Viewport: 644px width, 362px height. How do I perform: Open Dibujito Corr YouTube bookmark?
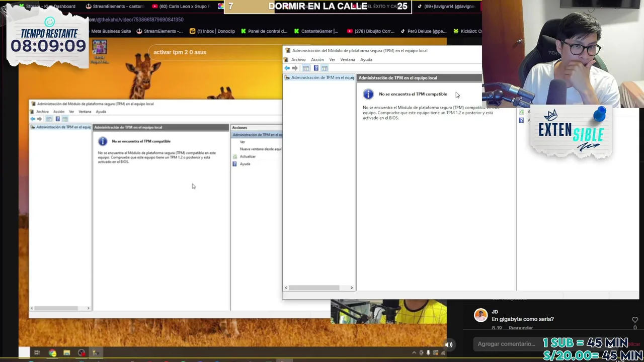pyautogui.click(x=371, y=31)
